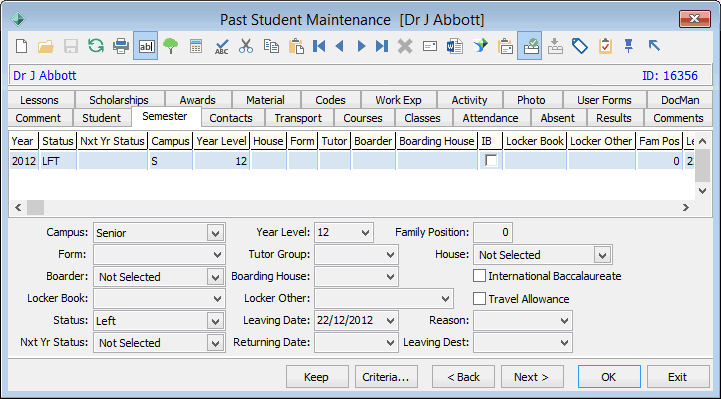Click the Paste clipboard icon

point(296,46)
